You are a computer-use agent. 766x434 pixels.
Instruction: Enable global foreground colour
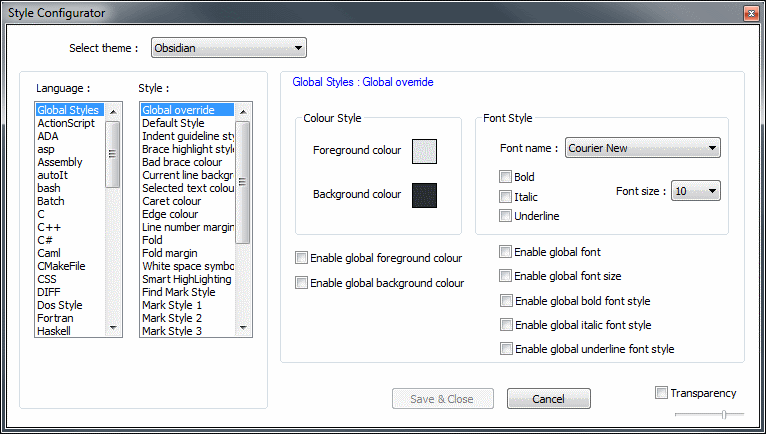302,258
